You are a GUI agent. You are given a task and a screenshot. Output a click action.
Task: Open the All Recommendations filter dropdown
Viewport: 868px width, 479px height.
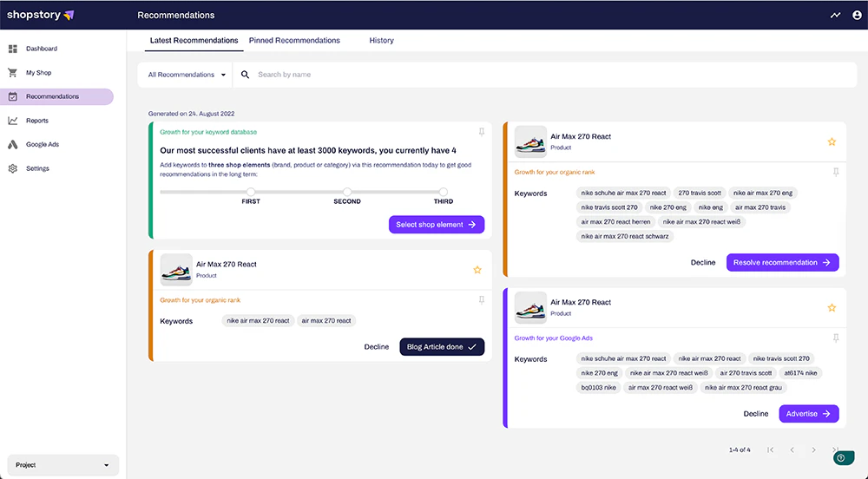[187, 75]
